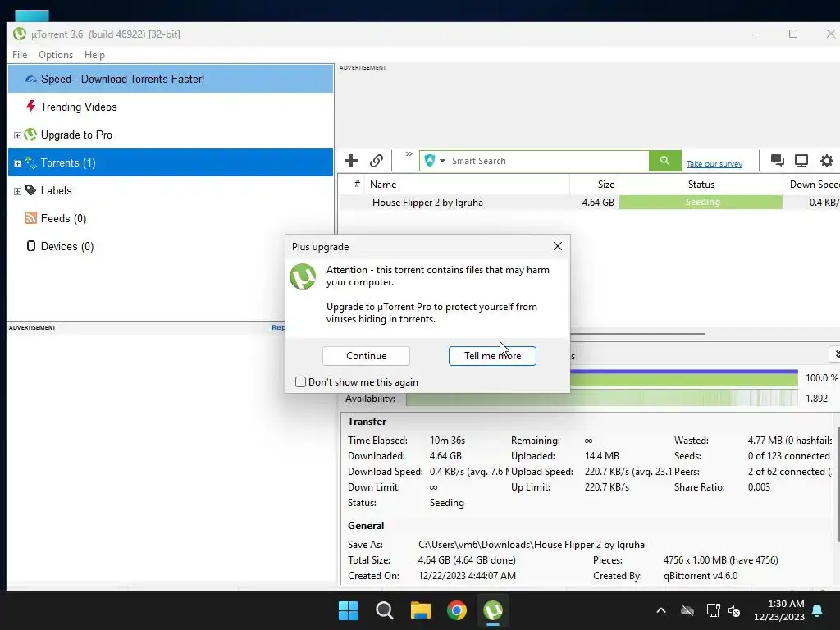Sort by the Size column header

tap(595, 185)
